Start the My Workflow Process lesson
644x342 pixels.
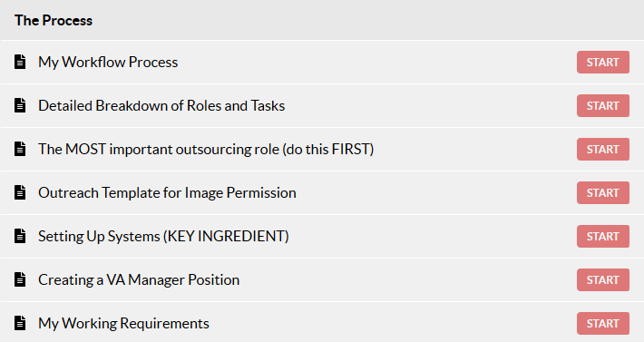[x=602, y=62]
